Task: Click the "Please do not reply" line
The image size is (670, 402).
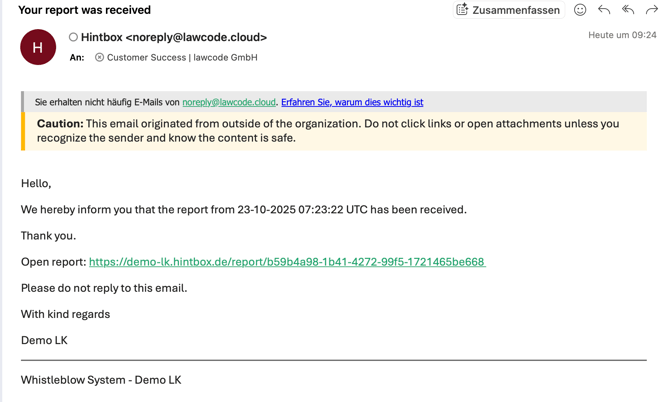Action: point(104,288)
